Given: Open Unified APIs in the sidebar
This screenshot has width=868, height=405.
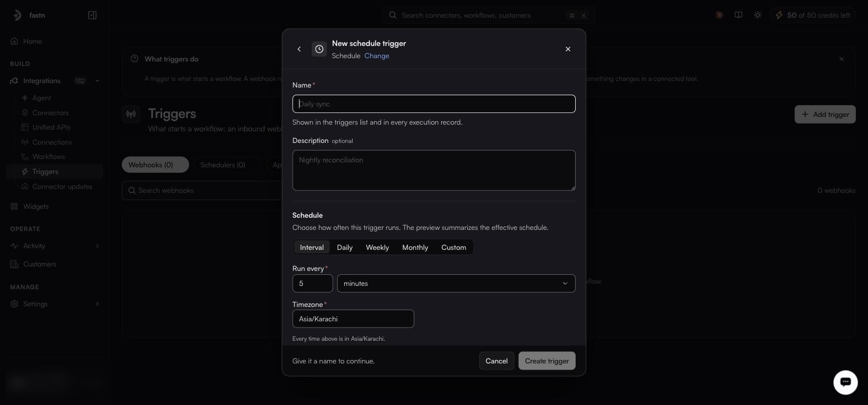Looking at the screenshot, I should [51, 127].
